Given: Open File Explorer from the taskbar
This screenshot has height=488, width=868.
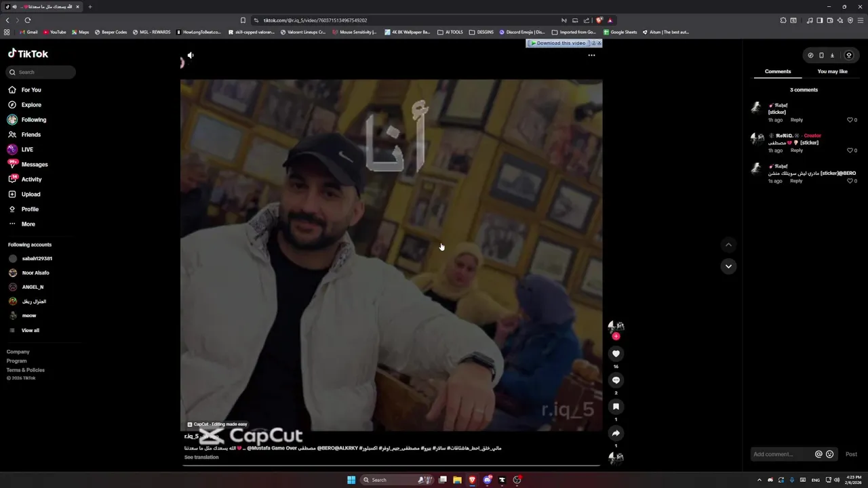Looking at the screenshot, I should pos(457,480).
